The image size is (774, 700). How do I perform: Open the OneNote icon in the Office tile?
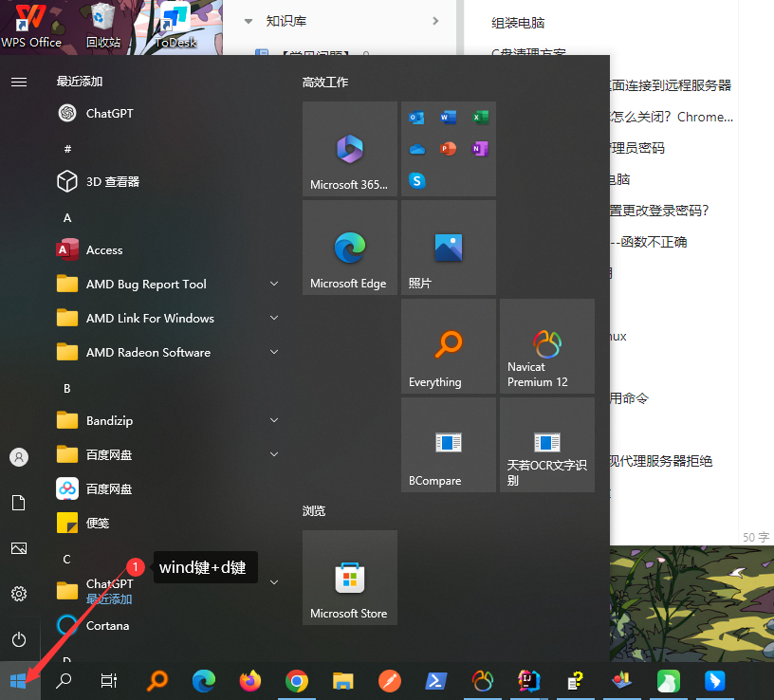(480, 149)
